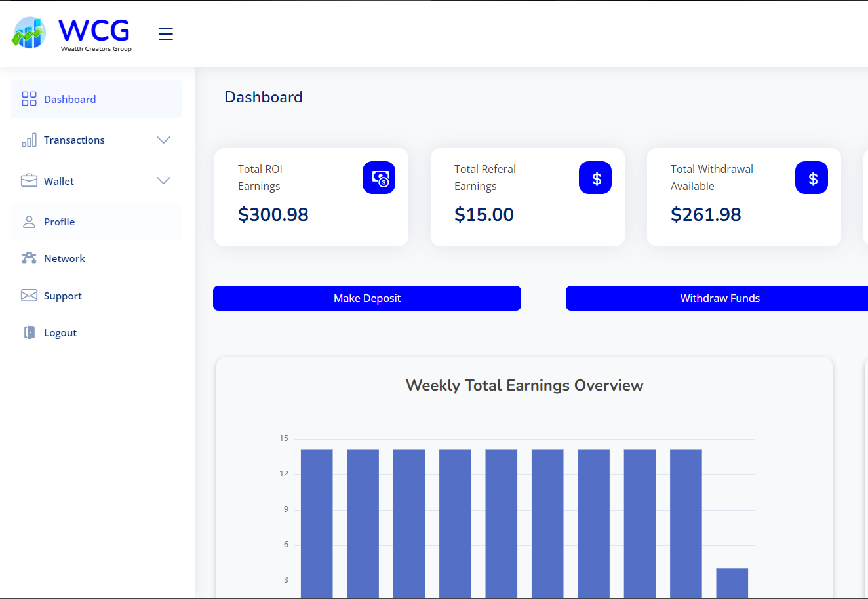Click the Profile person icon
This screenshot has height=599, width=868.
click(x=29, y=222)
